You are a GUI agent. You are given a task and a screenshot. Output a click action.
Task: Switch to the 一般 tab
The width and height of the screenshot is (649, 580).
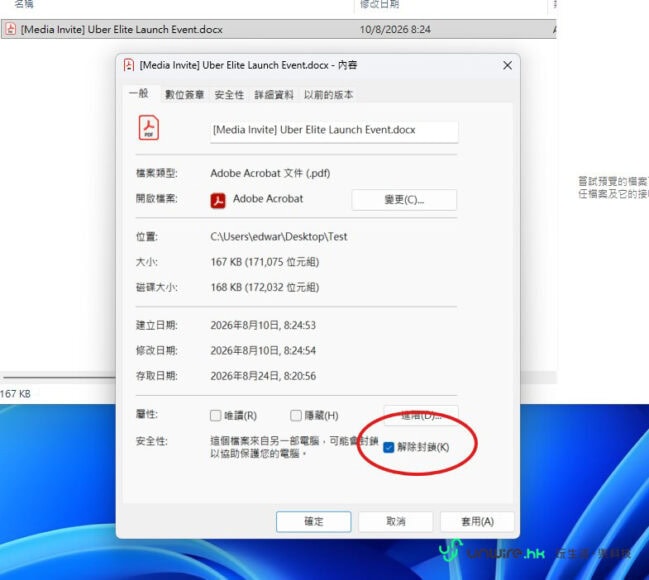coord(139,94)
